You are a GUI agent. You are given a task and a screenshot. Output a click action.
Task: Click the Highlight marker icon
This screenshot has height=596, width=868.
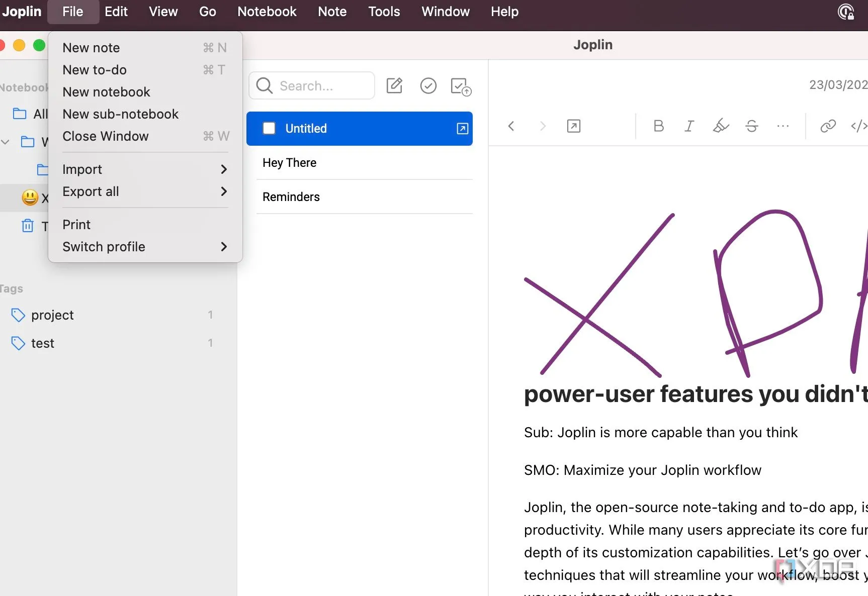click(721, 126)
